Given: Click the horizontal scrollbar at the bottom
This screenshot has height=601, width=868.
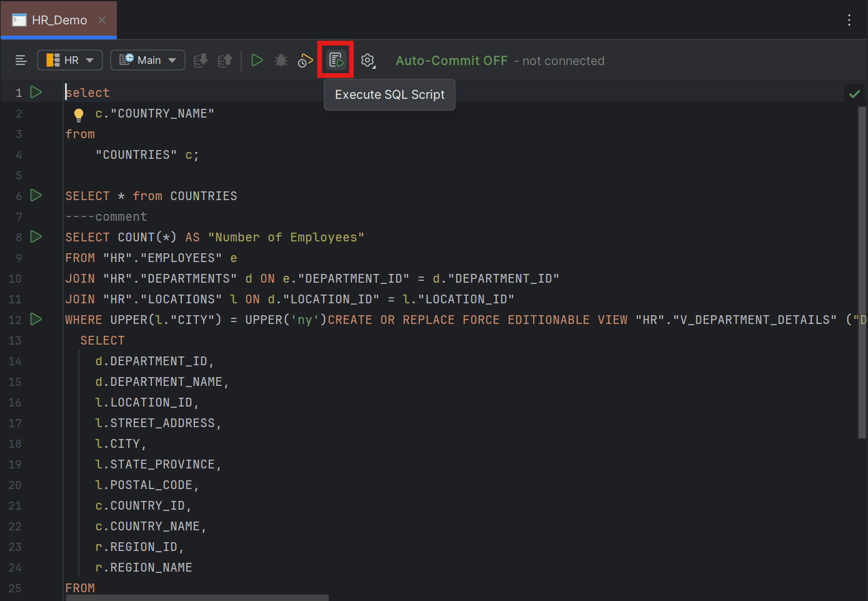Looking at the screenshot, I should pyautogui.click(x=196, y=597).
